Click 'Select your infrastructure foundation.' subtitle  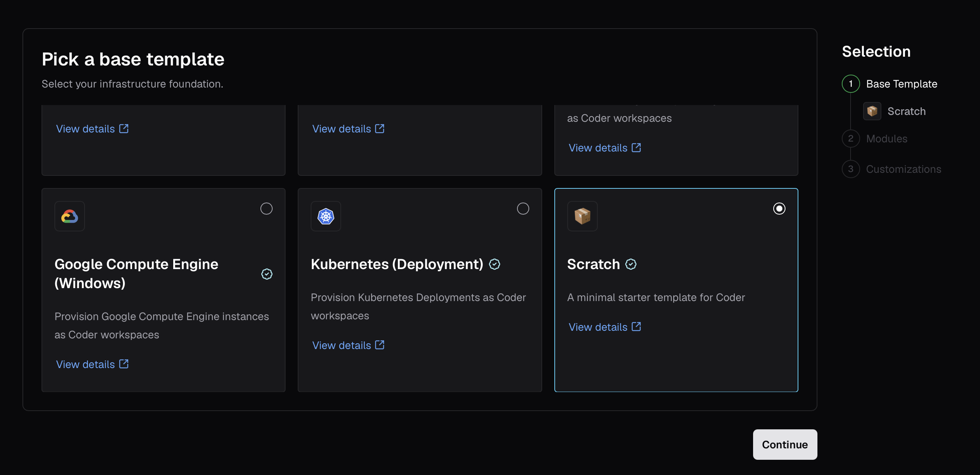tap(132, 84)
